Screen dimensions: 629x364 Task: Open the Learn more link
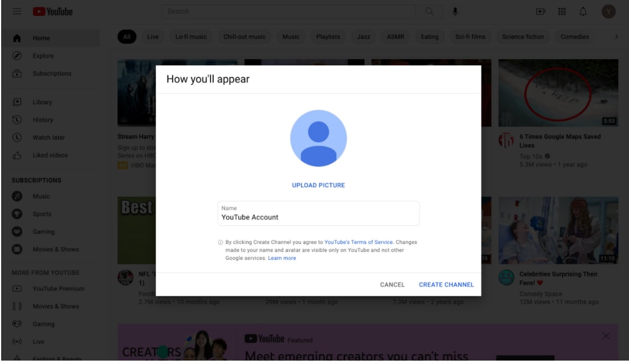282,258
